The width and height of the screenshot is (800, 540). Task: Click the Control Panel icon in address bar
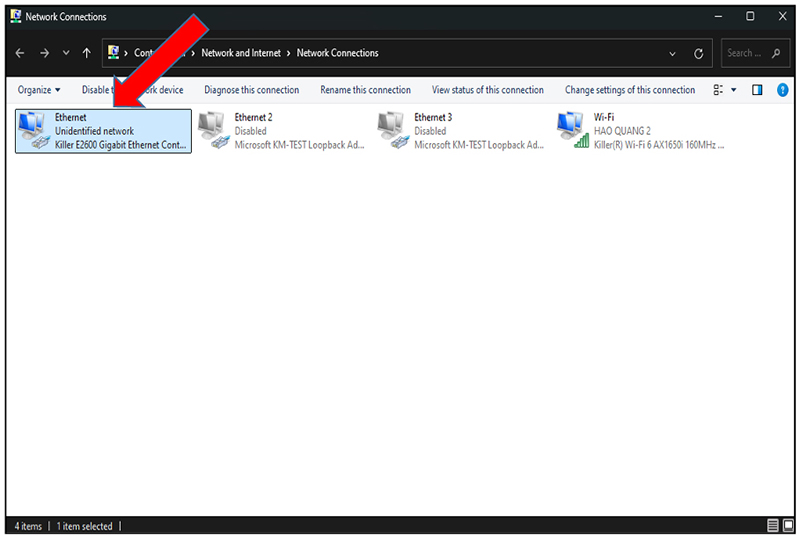pos(113,53)
